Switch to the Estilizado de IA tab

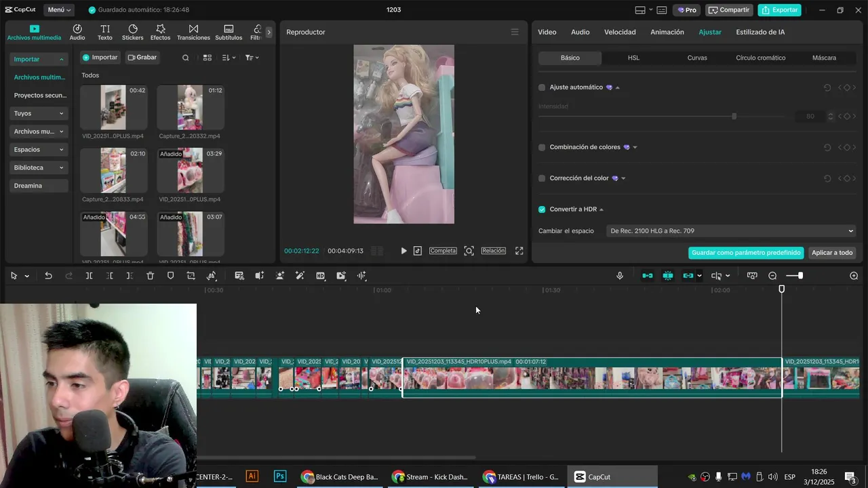point(760,32)
